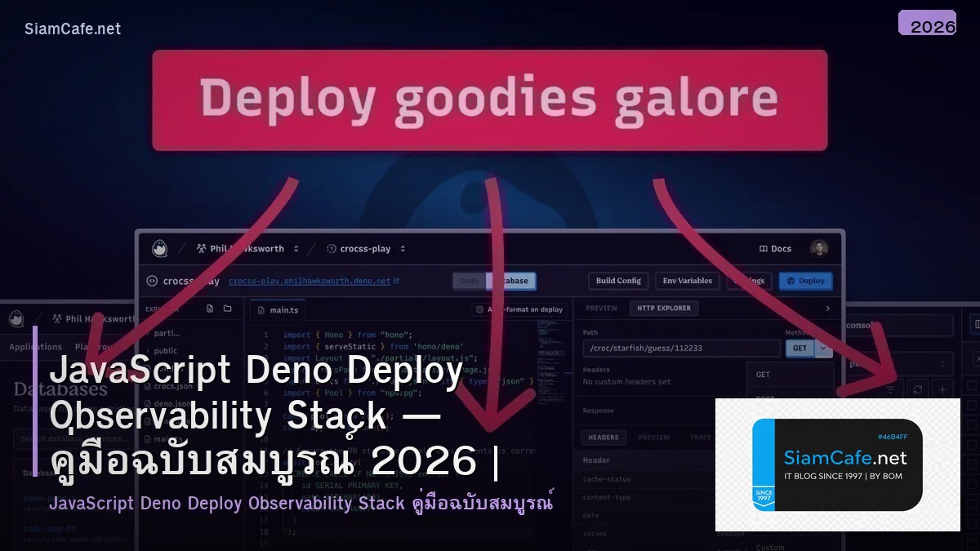Open the filter icon beside the console refresh button

pyautogui.click(x=889, y=389)
